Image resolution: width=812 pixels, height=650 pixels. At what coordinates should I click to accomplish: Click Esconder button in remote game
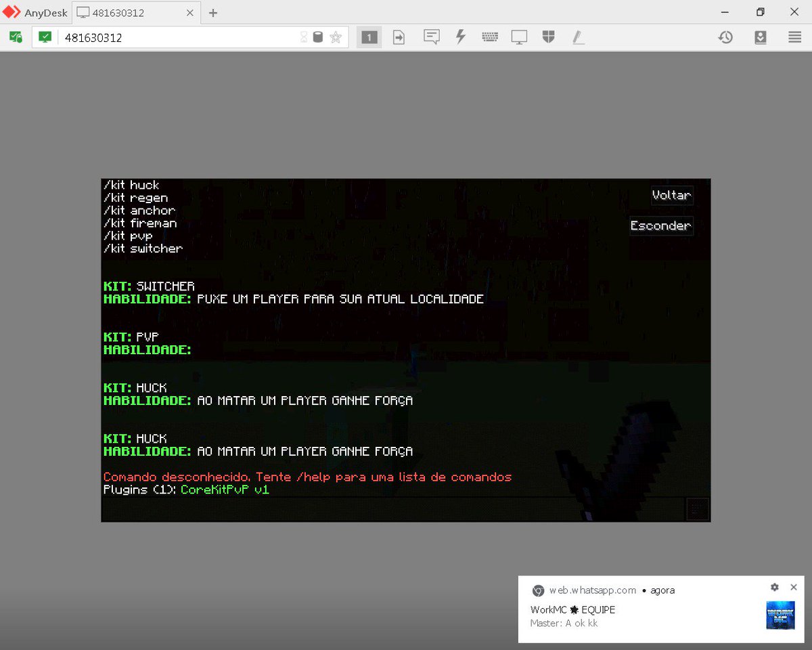point(661,225)
